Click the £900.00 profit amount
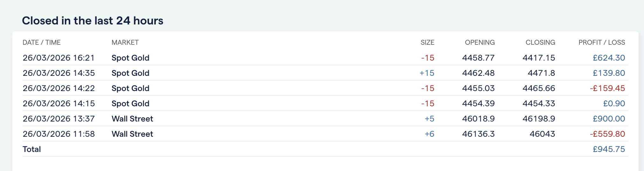The image size is (644, 171). pyautogui.click(x=609, y=119)
